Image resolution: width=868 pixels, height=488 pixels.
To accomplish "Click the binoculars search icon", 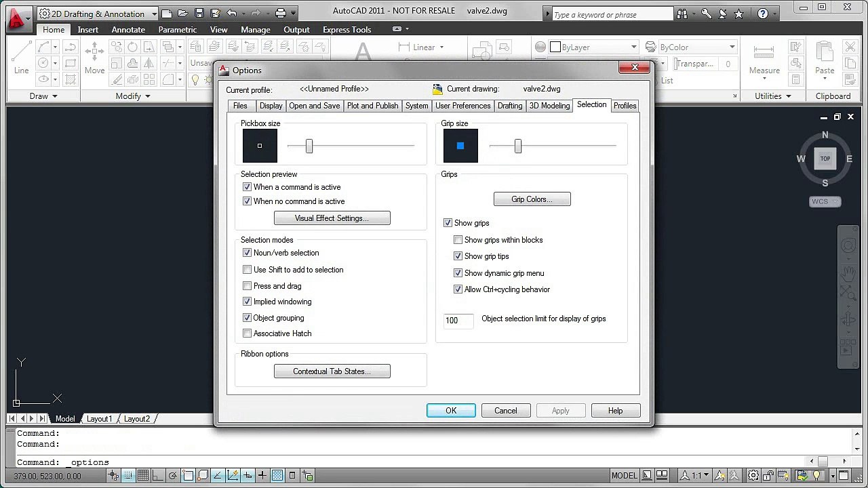I will [x=682, y=14].
